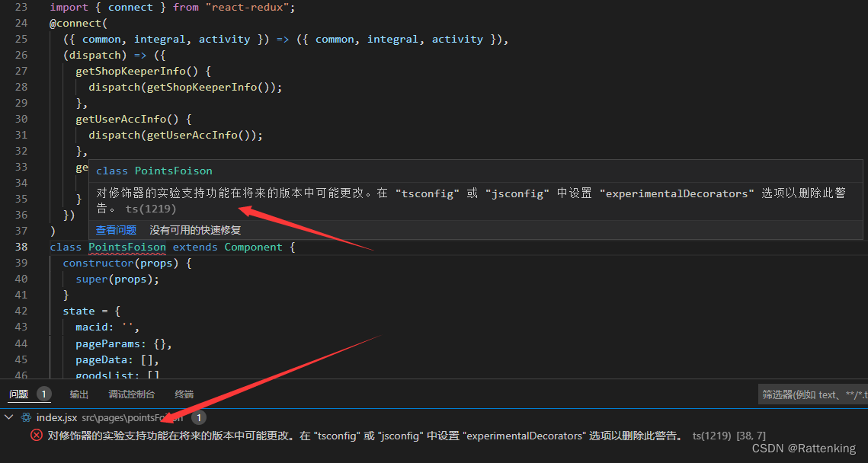Click index.jsx file name in problems panel
Screen dimensions: 868x463
tap(57, 417)
